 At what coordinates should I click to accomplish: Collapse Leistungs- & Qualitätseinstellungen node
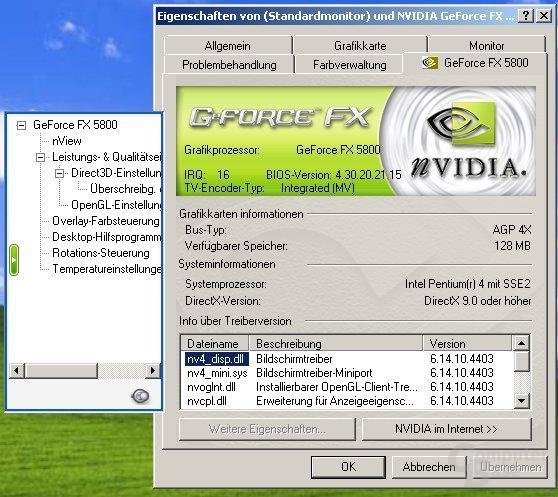[41, 157]
